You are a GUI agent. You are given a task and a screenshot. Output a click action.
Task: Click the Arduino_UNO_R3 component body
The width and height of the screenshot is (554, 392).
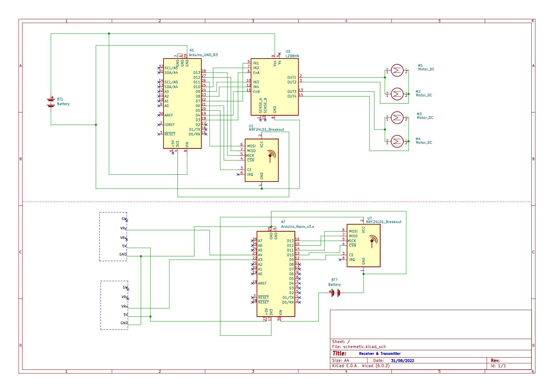[182, 104]
